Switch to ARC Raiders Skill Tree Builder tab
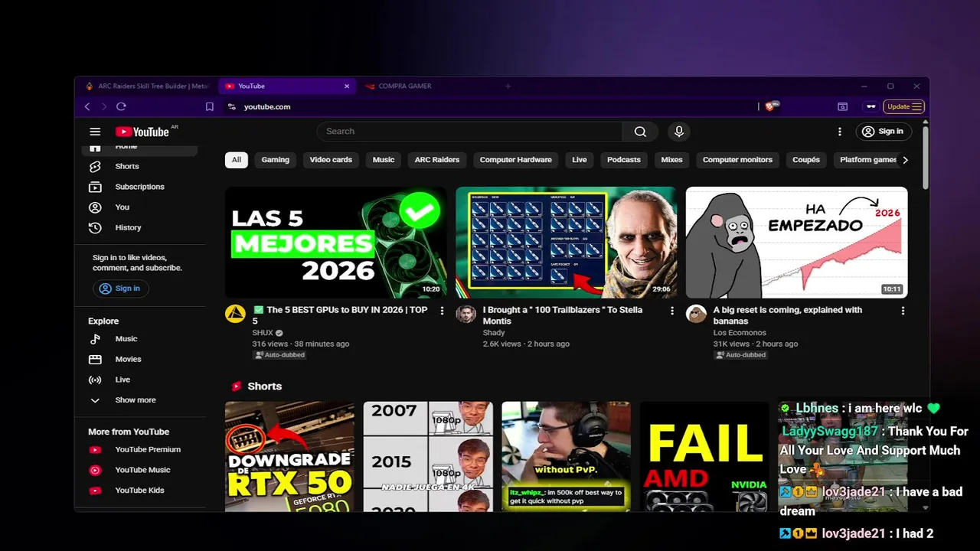This screenshot has width=980, height=551. pos(147,86)
